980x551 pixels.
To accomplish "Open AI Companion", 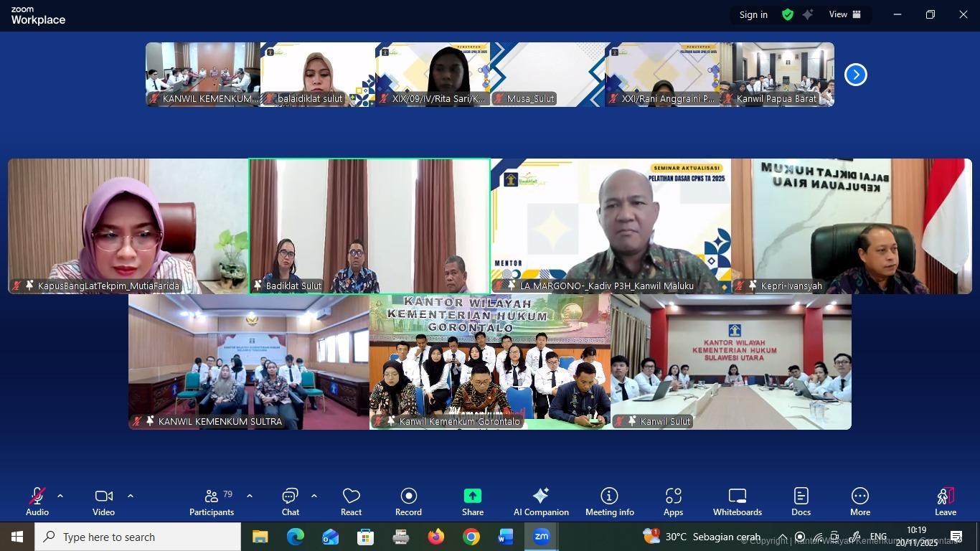I will click(541, 501).
